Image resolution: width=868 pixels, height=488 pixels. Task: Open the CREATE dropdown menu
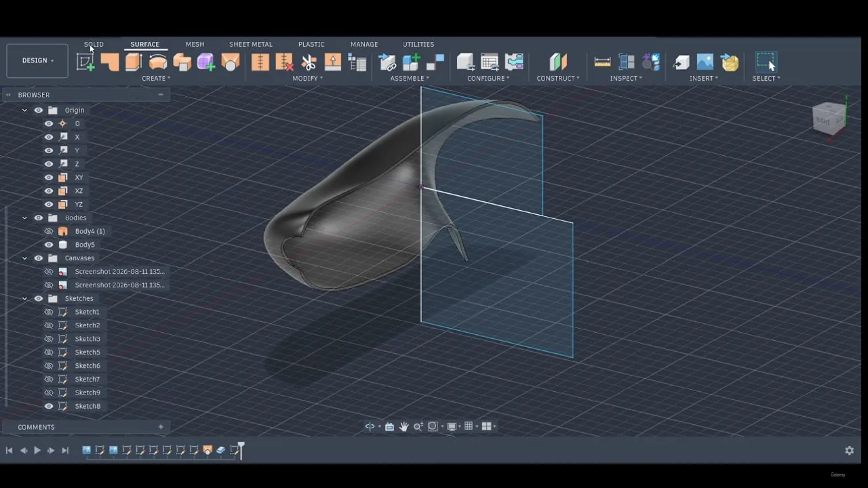pyautogui.click(x=156, y=79)
